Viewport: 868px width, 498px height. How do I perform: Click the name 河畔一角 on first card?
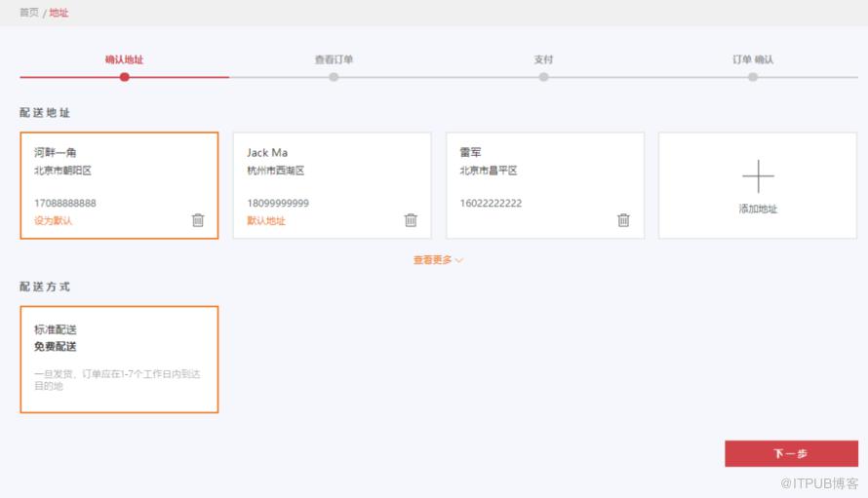pyautogui.click(x=56, y=152)
